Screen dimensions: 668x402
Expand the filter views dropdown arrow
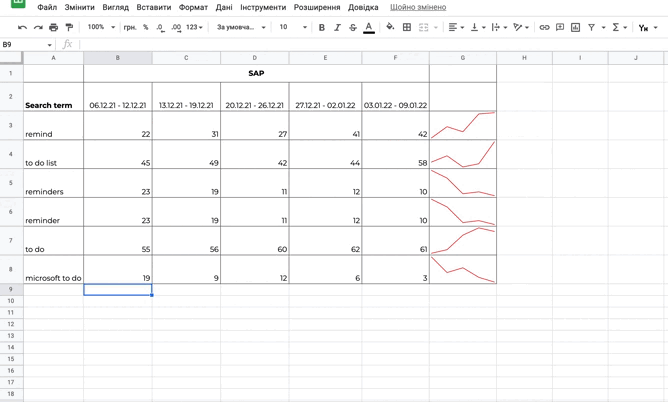point(603,27)
